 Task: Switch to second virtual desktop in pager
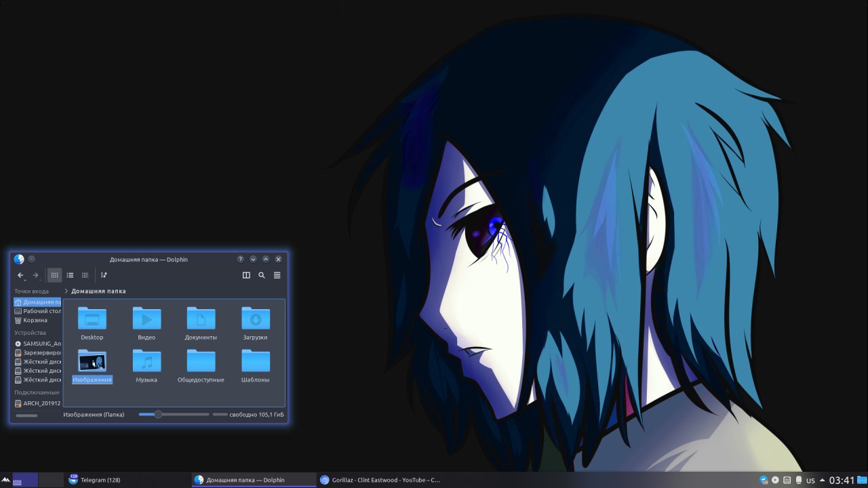point(51,480)
